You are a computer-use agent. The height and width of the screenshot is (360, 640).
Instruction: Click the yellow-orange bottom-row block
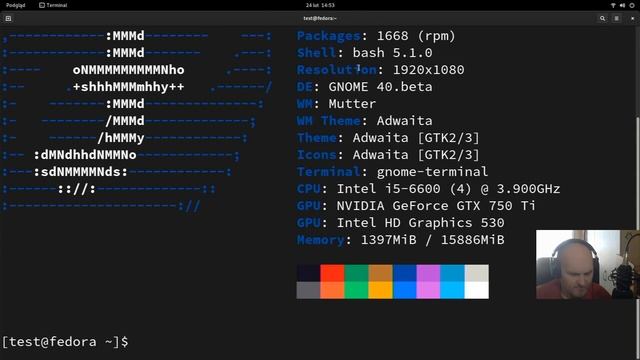(380, 290)
